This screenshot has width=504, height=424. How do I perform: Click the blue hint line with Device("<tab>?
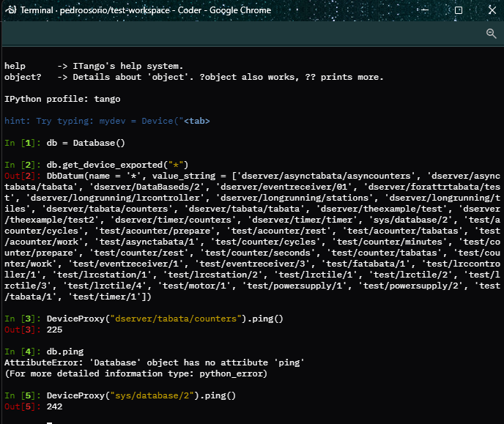[x=107, y=121]
